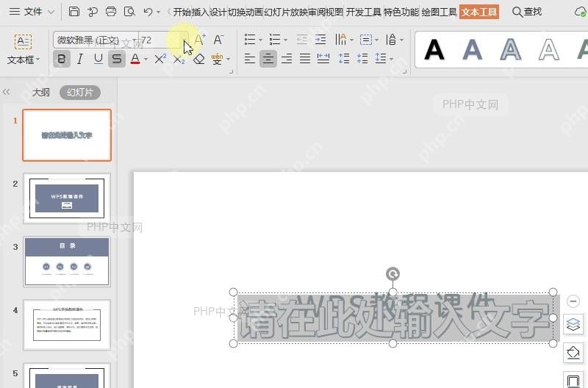Open the paragraph settings dialog launcher
Viewport: 588px width, 388px height.
tap(405, 71)
